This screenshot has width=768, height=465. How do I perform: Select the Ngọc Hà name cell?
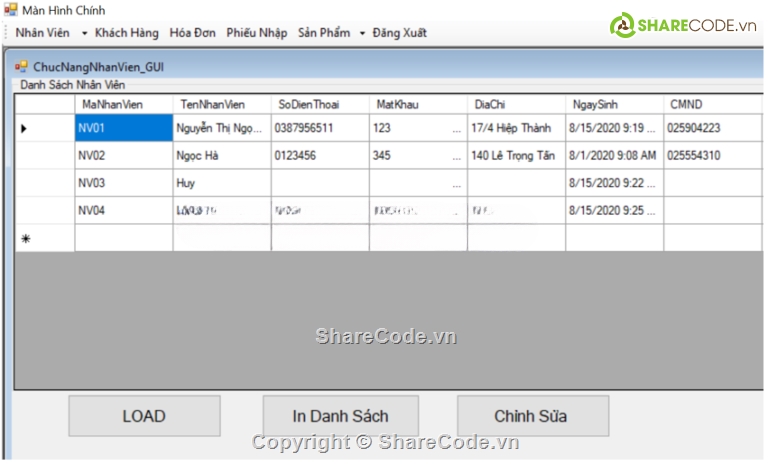222,156
